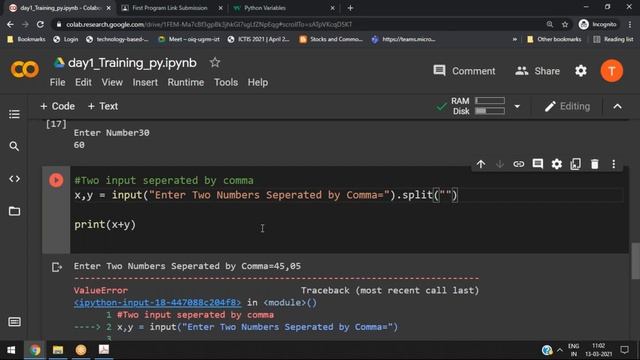
Task: Switch to Python Variables tab
Action: pyautogui.click(x=264, y=8)
